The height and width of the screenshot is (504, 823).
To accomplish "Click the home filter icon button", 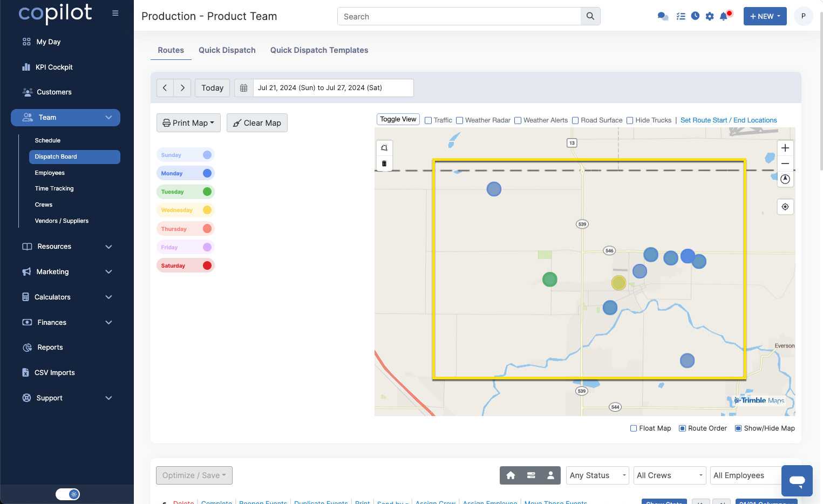I will click(511, 475).
